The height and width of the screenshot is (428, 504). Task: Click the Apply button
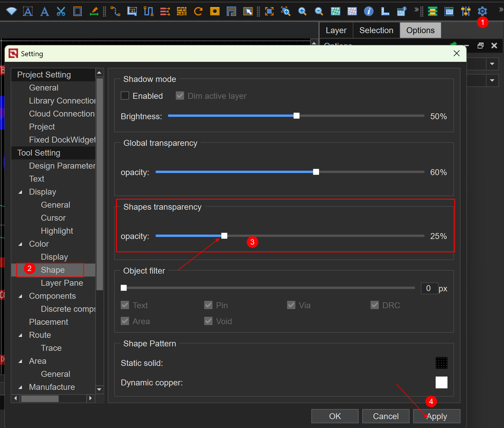pos(437,416)
